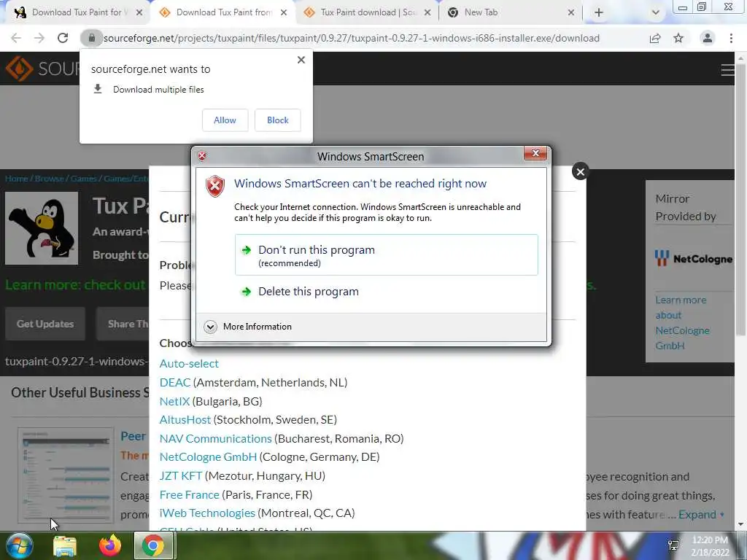Open the Windows Start menu
Image resolution: width=747 pixels, height=560 pixels.
click(19, 545)
